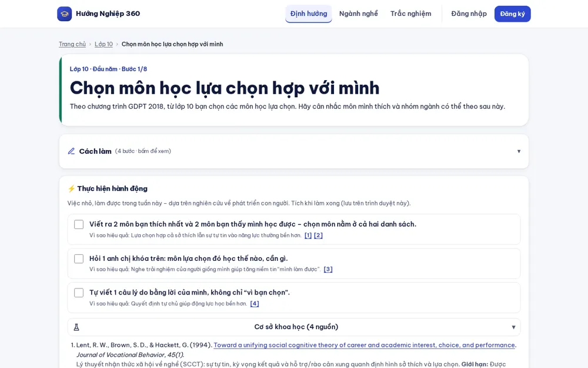Click the current breadcrumb Chọn môn học lựa chọn

click(x=172, y=44)
